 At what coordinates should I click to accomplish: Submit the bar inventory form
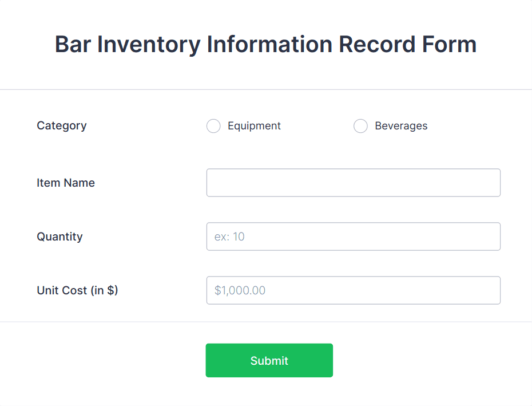coord(269,360)
